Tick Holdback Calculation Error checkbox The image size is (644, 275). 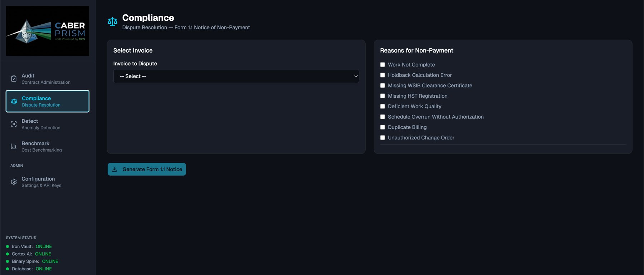click(x=382, y=75)
